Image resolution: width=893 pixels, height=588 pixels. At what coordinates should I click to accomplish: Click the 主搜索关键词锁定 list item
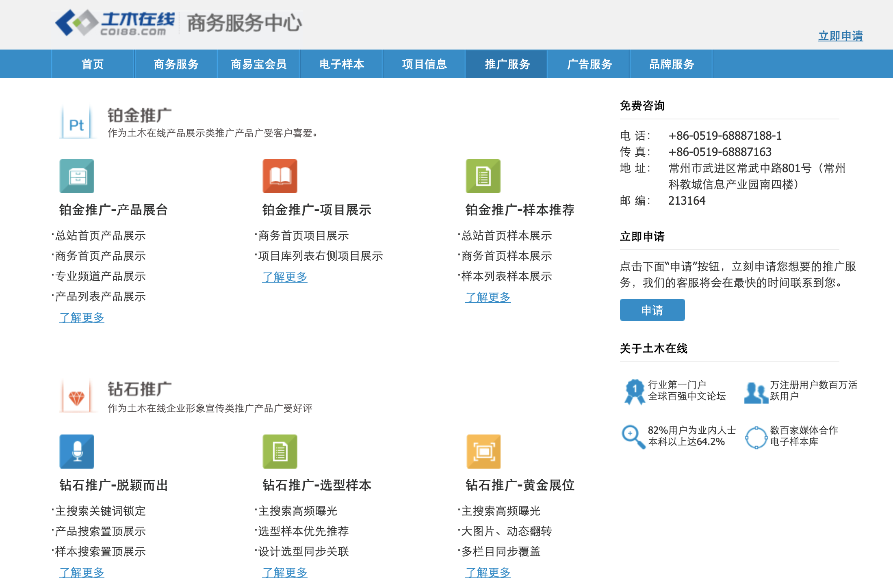(x=99, y=511)
